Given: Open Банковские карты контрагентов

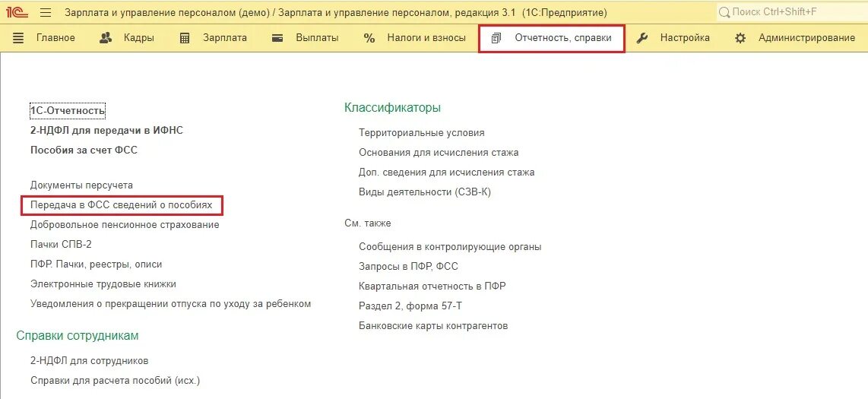Looking at the screenshot, I should coord(433,326).
